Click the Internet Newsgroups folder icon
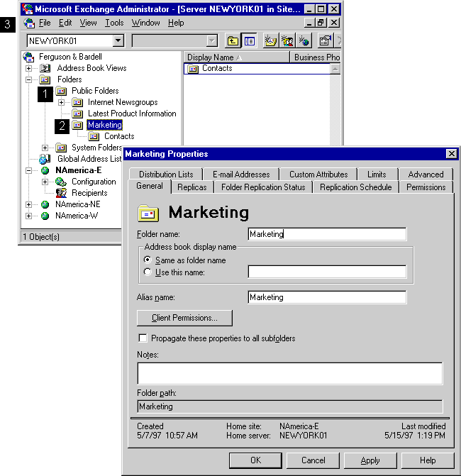The image size is (461, 476). [78, 102]
